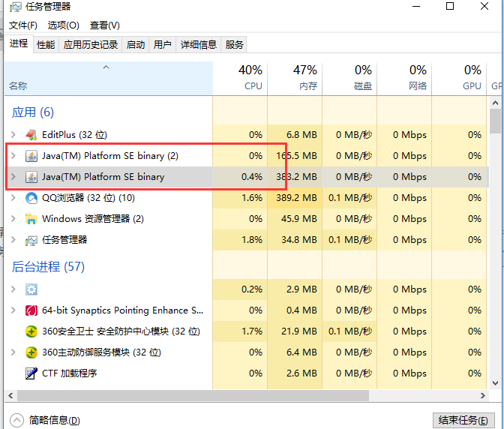Viewport: 504px width, 429px height.
Task: Click the 389.2 MB memory value
Action: click(297, 198)
